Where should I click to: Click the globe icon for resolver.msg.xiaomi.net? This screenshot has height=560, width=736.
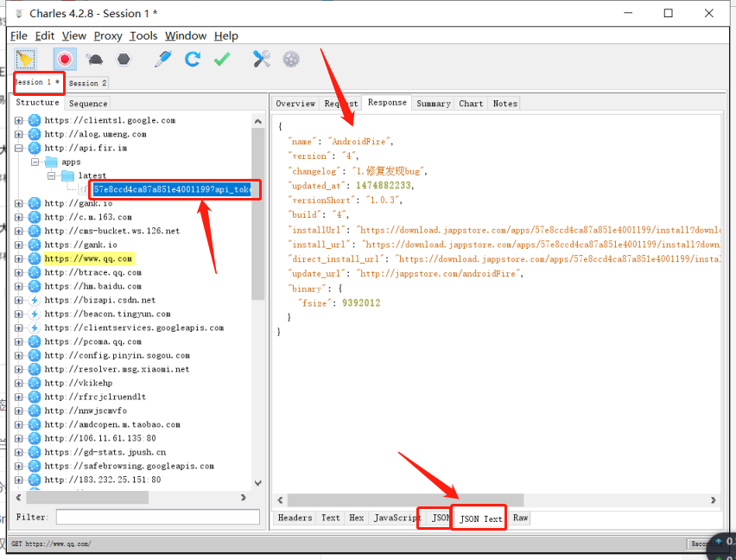pos(35,369)
